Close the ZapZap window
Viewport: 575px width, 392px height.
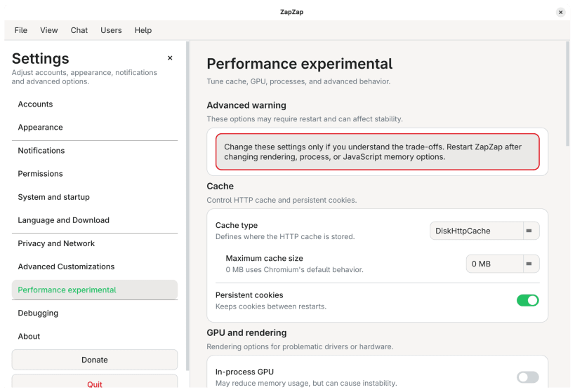pyautogui.click(x=560, y=12)
